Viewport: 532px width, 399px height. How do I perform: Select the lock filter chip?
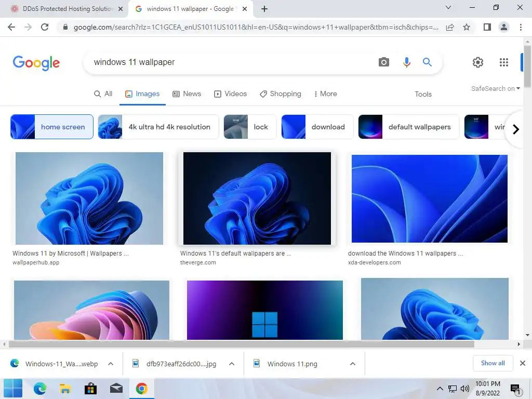coord(250,127)
